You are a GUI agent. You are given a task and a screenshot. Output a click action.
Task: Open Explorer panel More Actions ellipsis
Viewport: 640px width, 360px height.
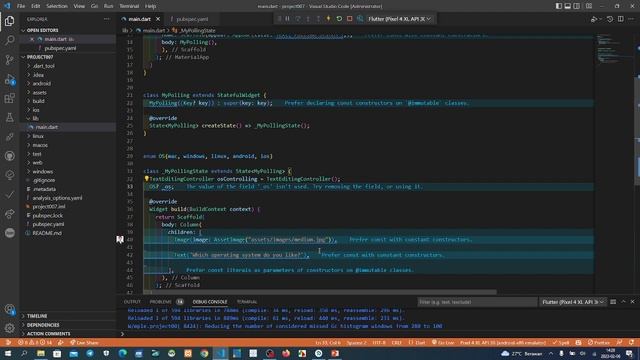click(107, 19)
